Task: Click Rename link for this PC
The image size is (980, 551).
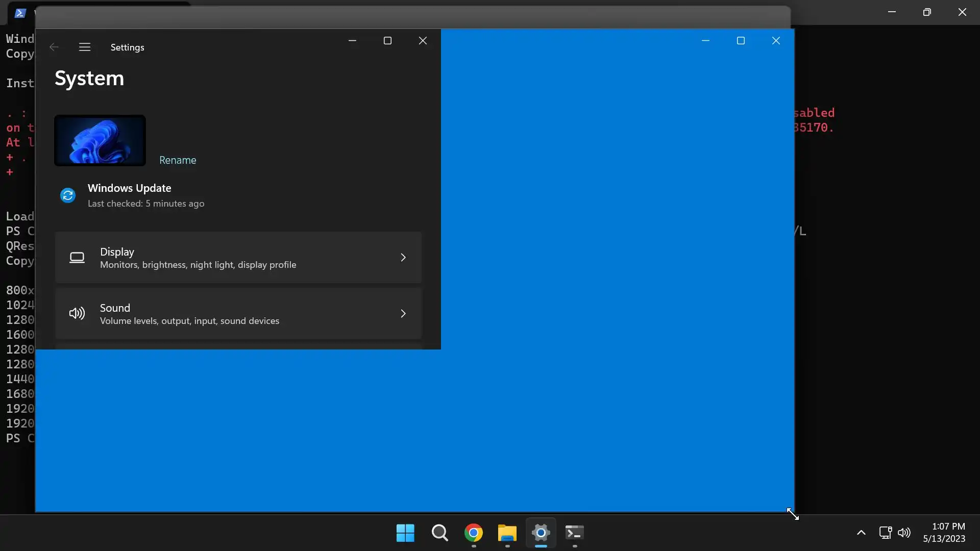Action: 178,160
